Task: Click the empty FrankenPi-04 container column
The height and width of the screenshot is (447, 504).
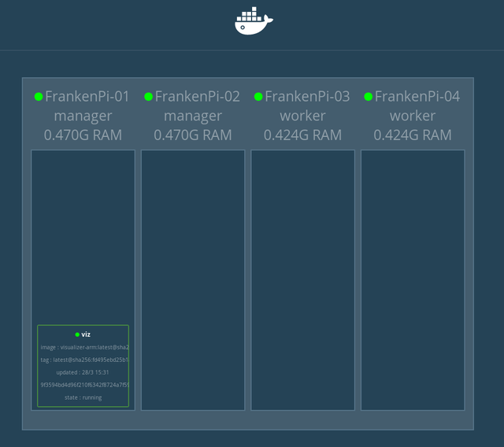Action: [413, 279]
